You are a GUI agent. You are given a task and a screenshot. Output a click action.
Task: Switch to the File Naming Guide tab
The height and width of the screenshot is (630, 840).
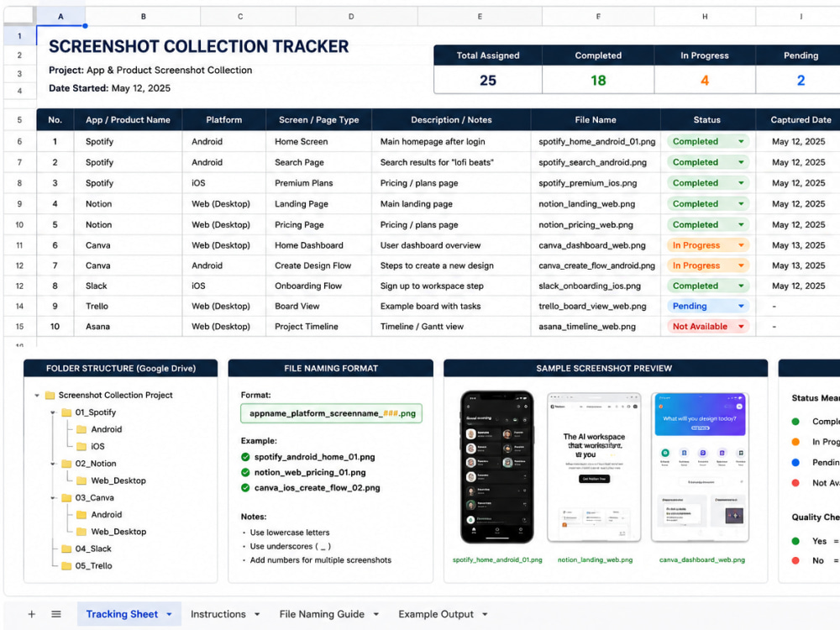(x=322, y=614)
